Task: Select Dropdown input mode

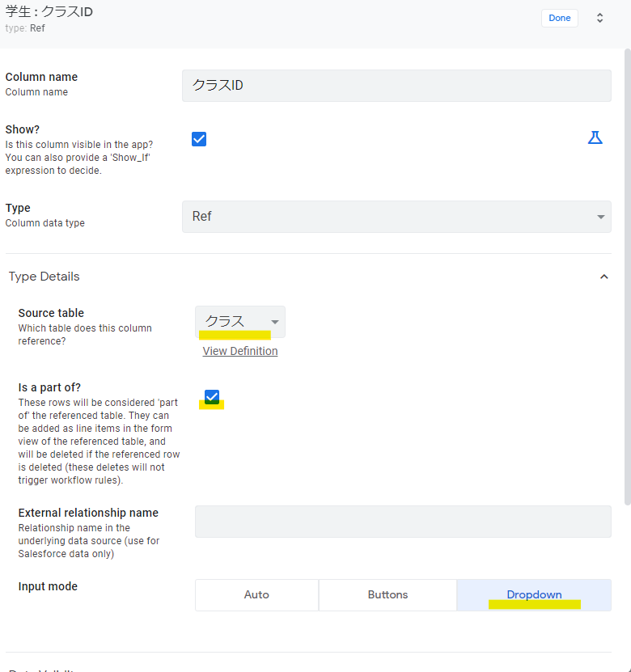Action: tap(534, 595)
